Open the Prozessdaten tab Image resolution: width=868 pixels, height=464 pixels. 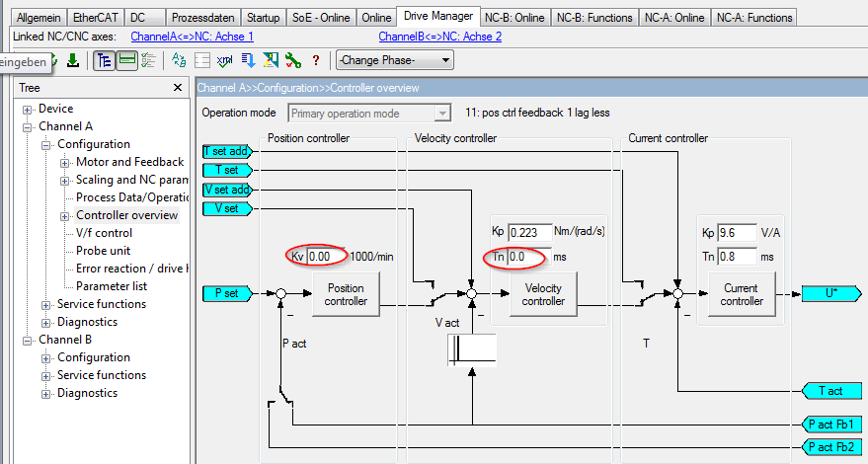pyautogui.click(x=202, y=17)
